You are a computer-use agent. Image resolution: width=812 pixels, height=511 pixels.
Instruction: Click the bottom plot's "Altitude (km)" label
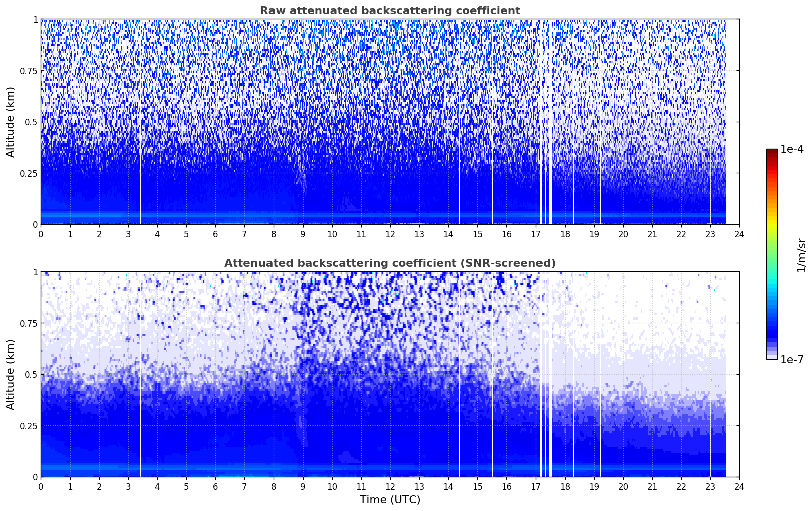[11, 374]
